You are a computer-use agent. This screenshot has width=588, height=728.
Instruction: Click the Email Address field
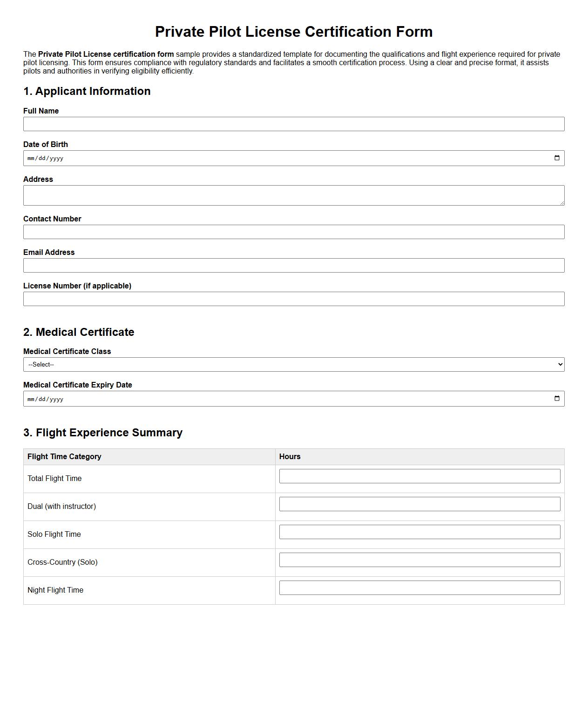tap(293, 265)
